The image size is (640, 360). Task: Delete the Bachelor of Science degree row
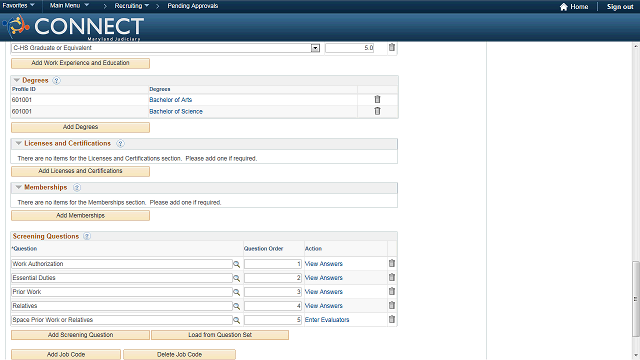[378, 111]
